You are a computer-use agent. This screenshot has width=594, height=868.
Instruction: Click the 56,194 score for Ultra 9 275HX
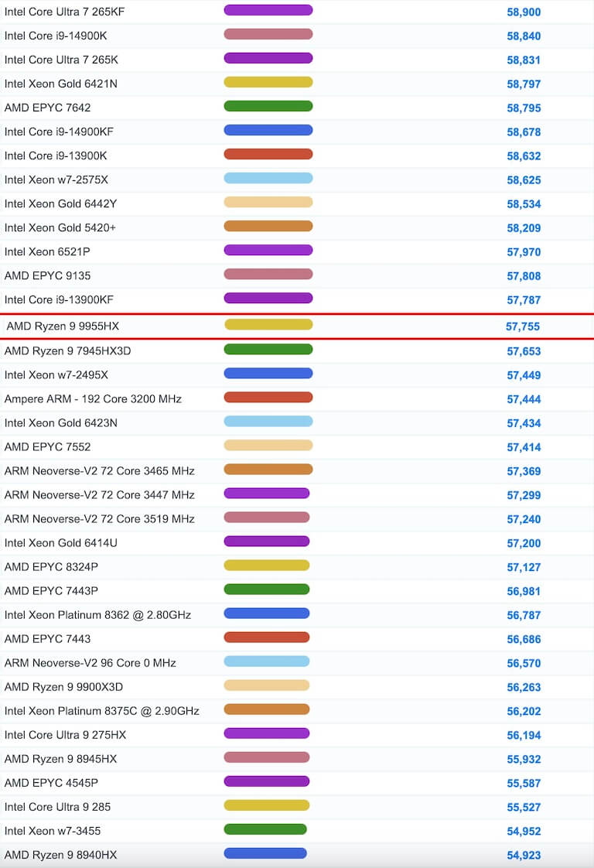[x=524, y=736]
